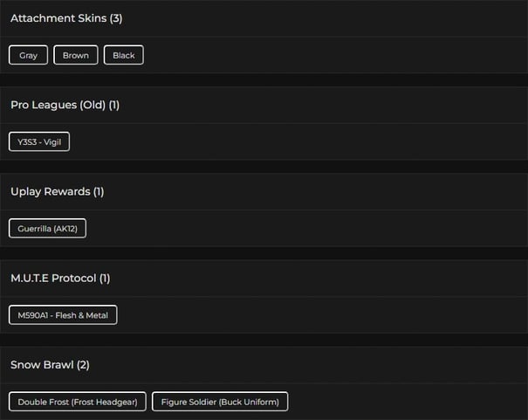Collapse the Uplay Rewards section header
The width and height of the screenshot is (528, 420).
pyautogui.click(x=51, y=191)
